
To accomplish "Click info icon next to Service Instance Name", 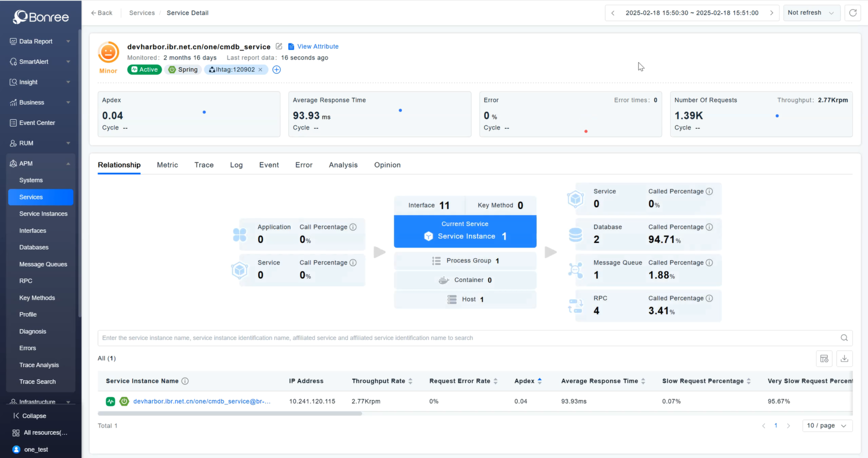I will (x=185, y=381).
